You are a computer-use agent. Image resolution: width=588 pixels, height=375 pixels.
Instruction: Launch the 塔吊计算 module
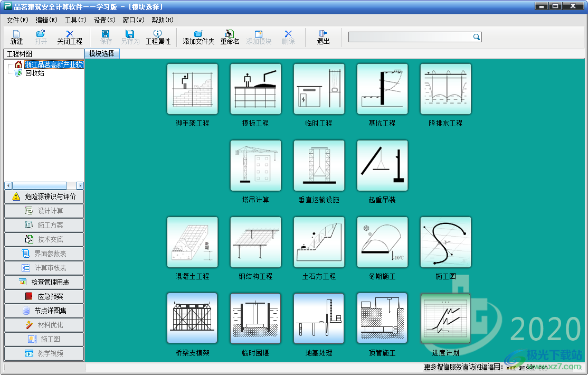(255, 165)
